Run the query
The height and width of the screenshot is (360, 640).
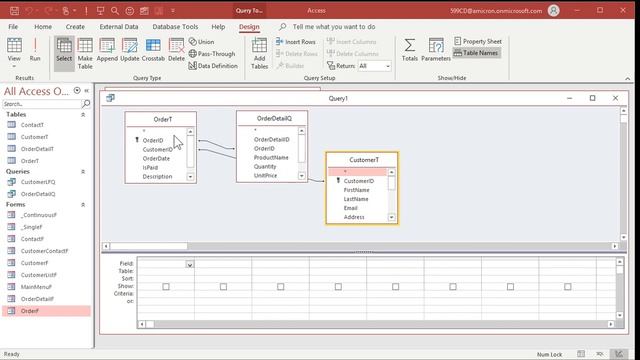pyautogui.click(x=35, y=50)
